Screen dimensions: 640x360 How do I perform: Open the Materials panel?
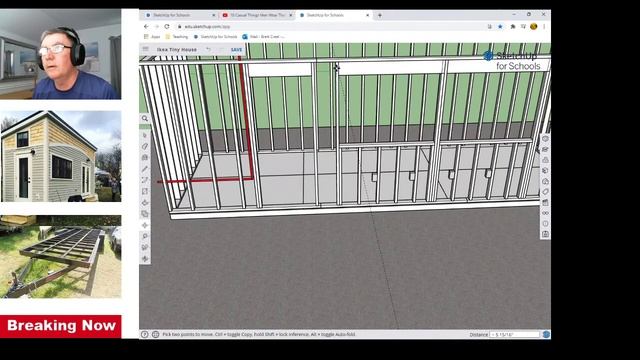coord(545,171)
